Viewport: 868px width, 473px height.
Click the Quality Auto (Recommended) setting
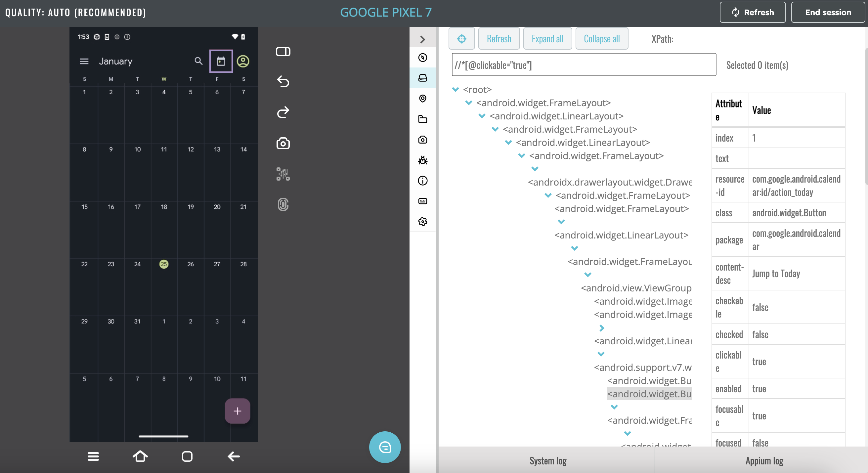tap(75, 13)
